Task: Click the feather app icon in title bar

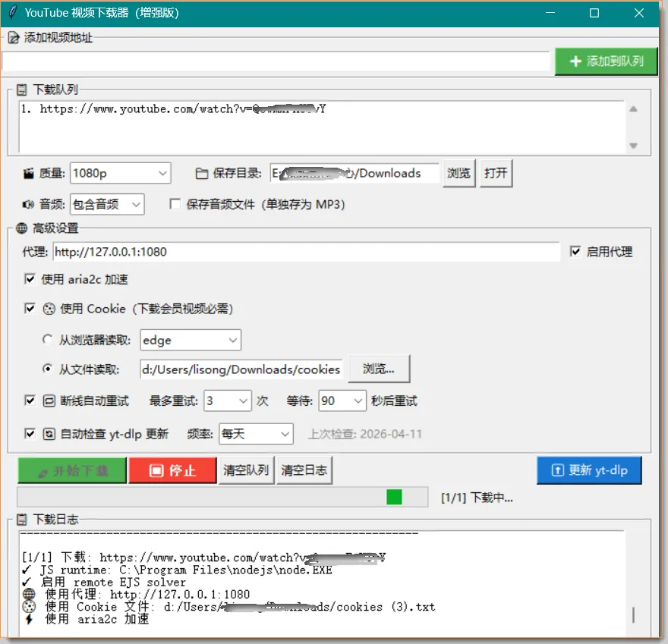Action: tap(13, 12)
